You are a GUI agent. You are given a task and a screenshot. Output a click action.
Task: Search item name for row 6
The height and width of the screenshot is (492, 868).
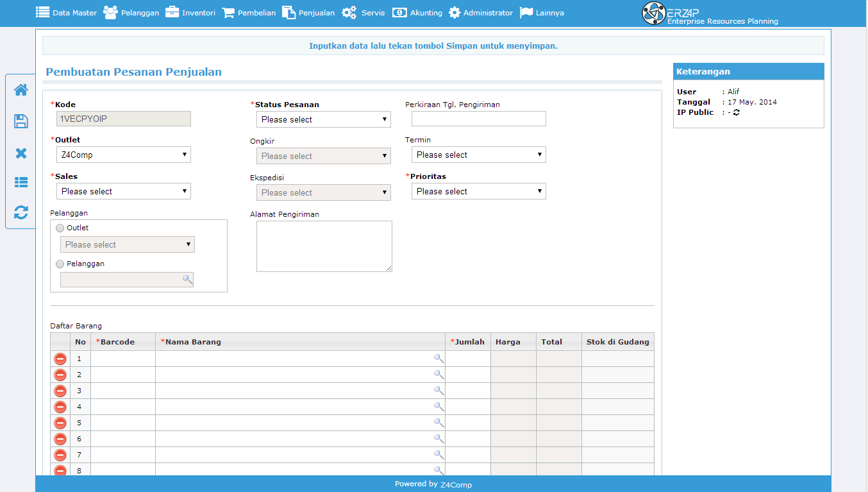438,439
